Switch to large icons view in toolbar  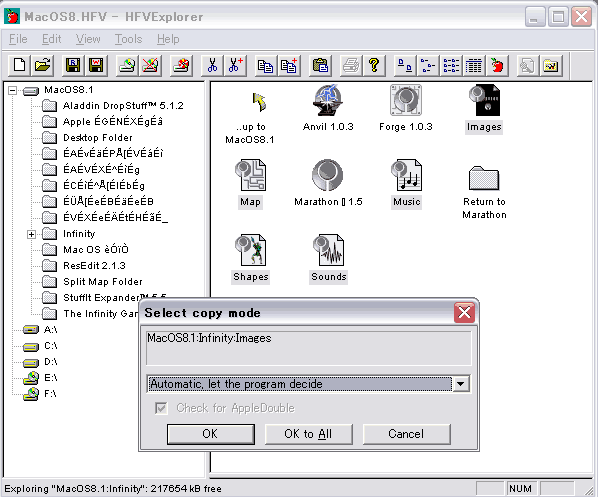[405, 65]
